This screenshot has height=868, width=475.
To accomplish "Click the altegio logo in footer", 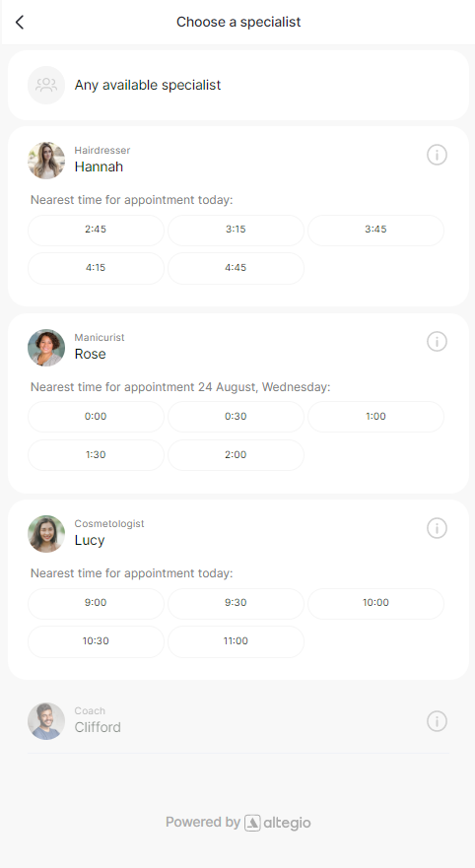I will tap(278, 823).
